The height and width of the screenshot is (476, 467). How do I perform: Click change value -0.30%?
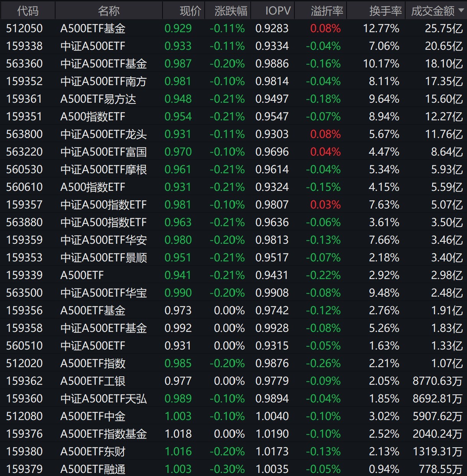[227, 469]
